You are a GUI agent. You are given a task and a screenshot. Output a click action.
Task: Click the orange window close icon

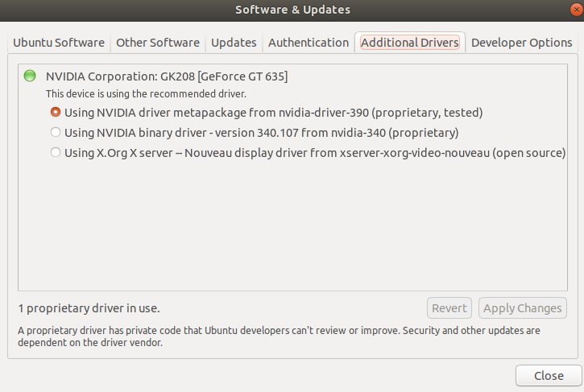[577, 10]
